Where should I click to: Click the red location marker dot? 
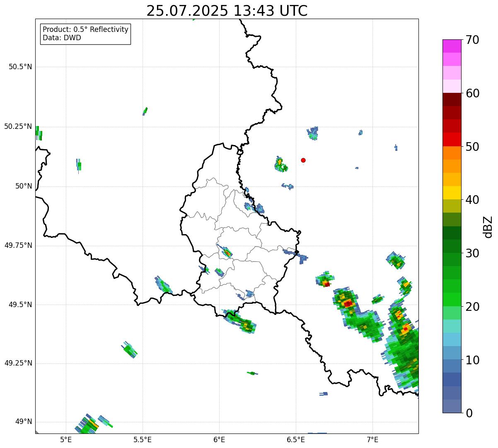(x=303, y=160)
